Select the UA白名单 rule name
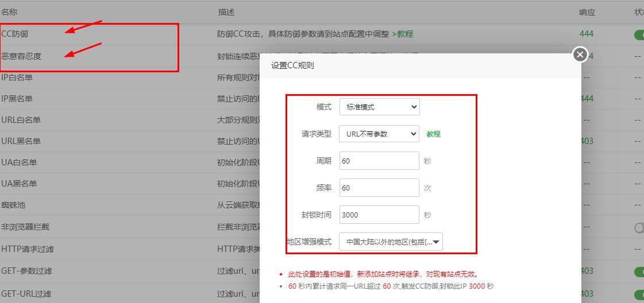 coord(19,162)
